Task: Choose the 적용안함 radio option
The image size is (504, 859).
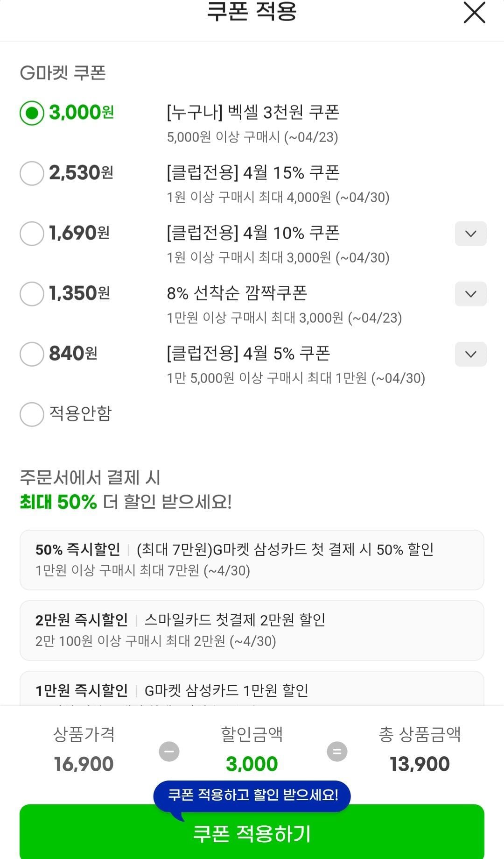Action: click(32, 414)
